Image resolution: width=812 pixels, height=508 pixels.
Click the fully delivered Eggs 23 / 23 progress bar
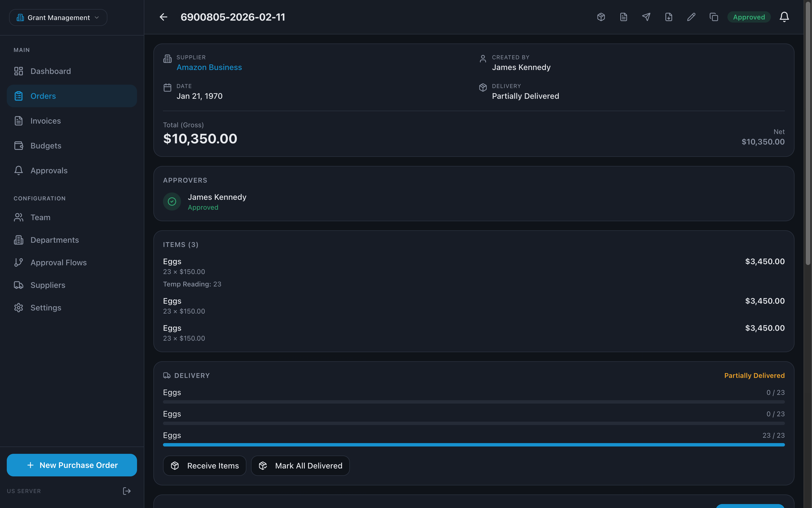pyautogui.click(x=474, y=445)
